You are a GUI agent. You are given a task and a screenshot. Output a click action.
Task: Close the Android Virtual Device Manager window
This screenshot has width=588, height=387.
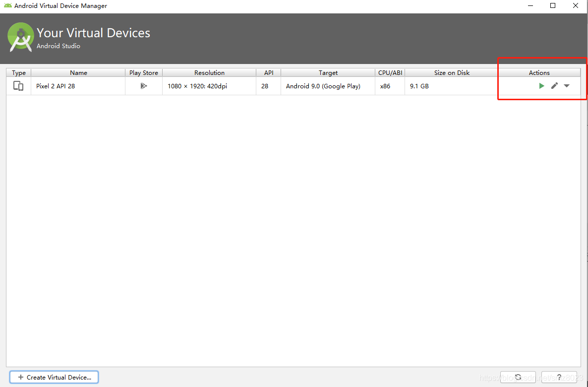tap(576, 5)
